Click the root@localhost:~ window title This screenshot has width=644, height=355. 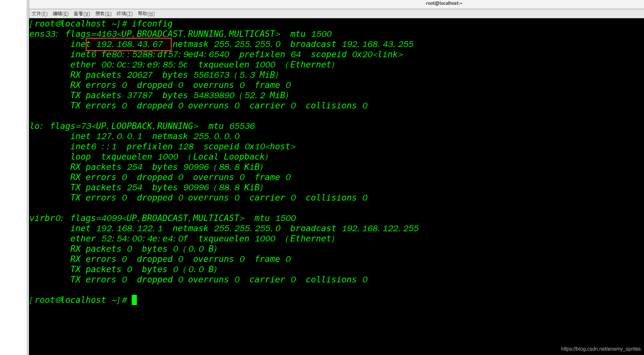click(444, 3)
